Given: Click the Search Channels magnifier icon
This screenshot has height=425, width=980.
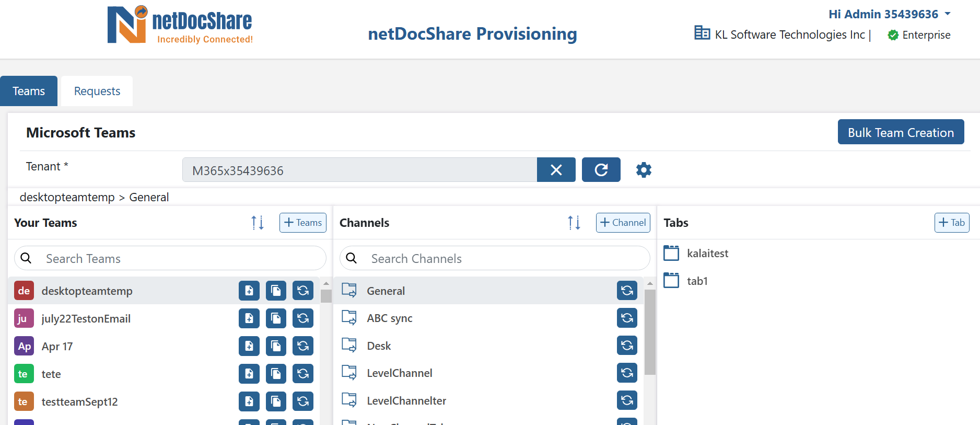Looking at the screenshot, I should coord(352,258).
